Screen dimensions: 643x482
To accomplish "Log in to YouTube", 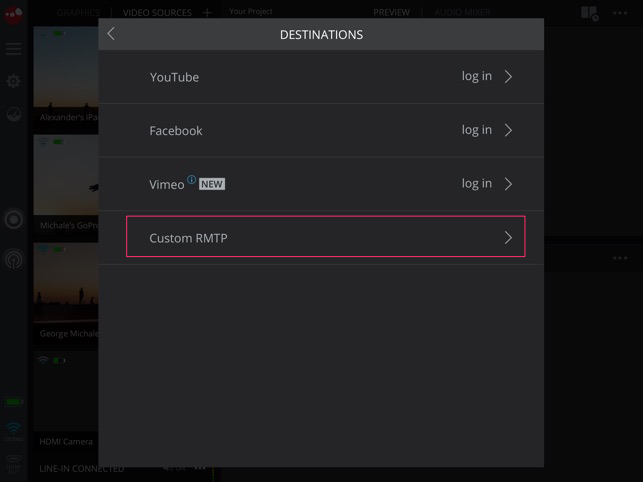I will [477, 76].
